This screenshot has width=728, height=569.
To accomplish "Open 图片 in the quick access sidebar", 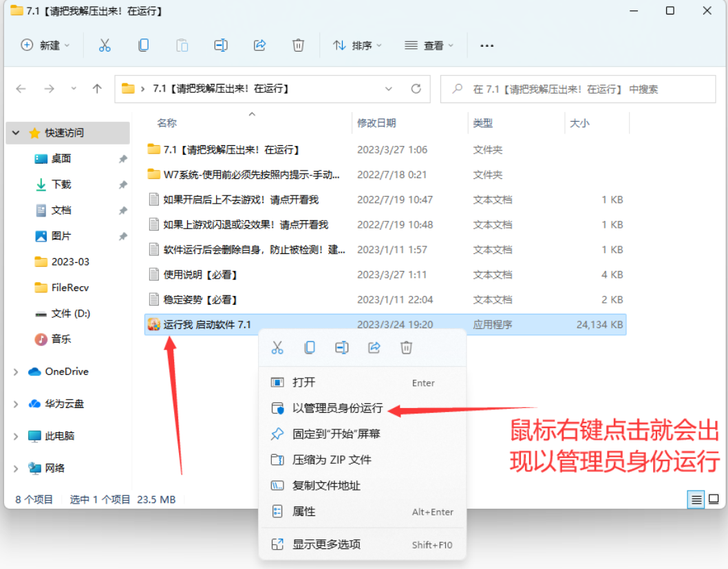I will 61,236.
